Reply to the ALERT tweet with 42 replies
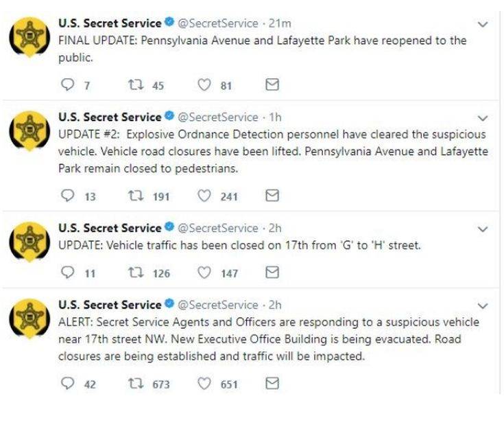Viewport: 504px width, 429px height. click(x=67, y=384)
